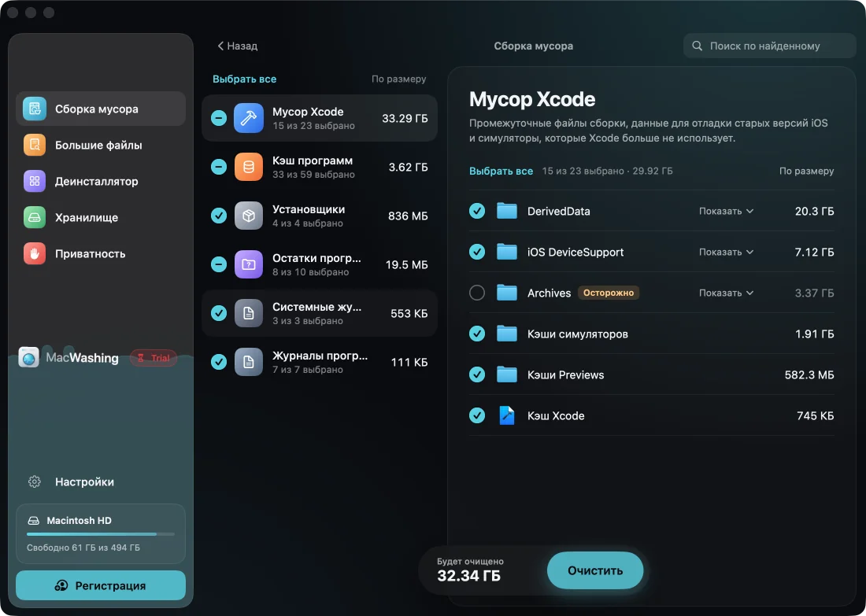Click the user icon in Регистрация button
This screenshot has width=866, height=616.
[x=61, y=585]
